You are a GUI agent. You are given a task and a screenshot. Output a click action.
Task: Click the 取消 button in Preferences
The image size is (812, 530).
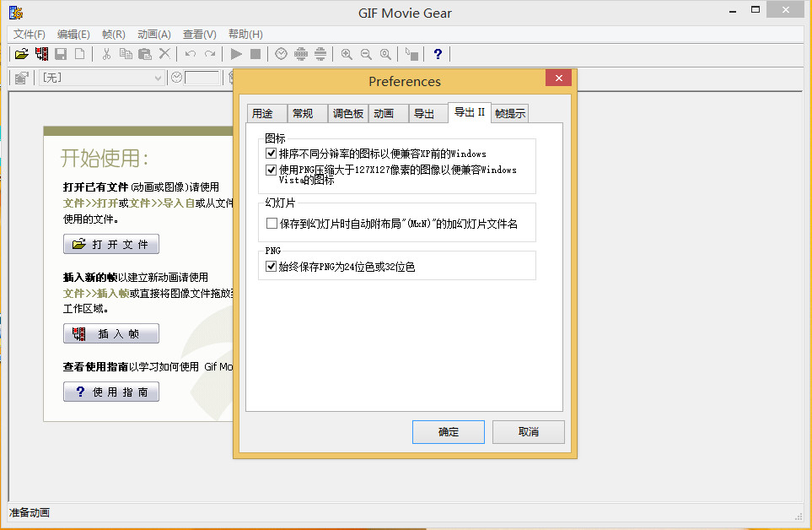tap(529, 432)
